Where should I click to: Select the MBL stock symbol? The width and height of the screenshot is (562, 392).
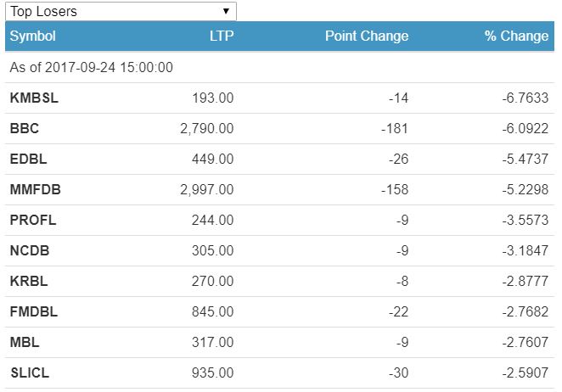click(x=25, y=343)
